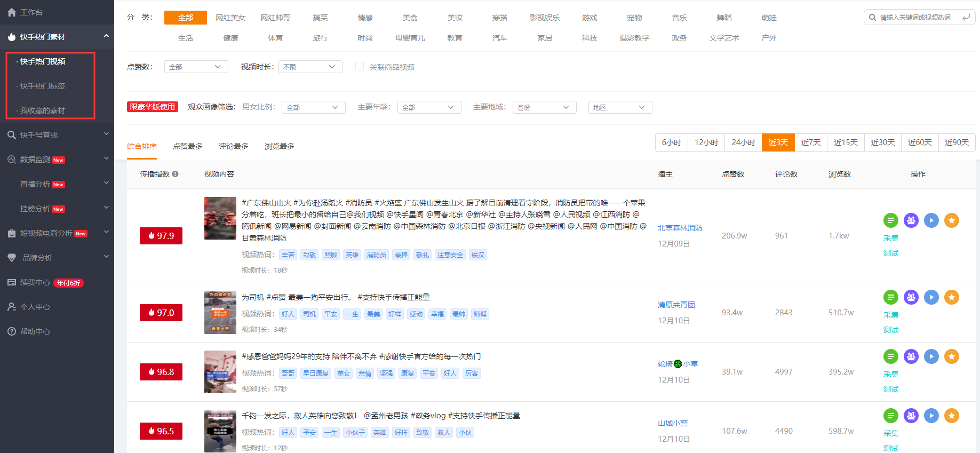
Task: Click the enter arrow icon in search box
Action: (x=966, y=18)
